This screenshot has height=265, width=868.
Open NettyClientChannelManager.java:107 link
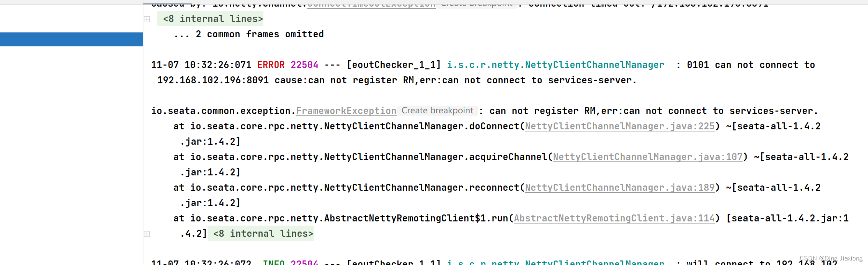[648, 157]
